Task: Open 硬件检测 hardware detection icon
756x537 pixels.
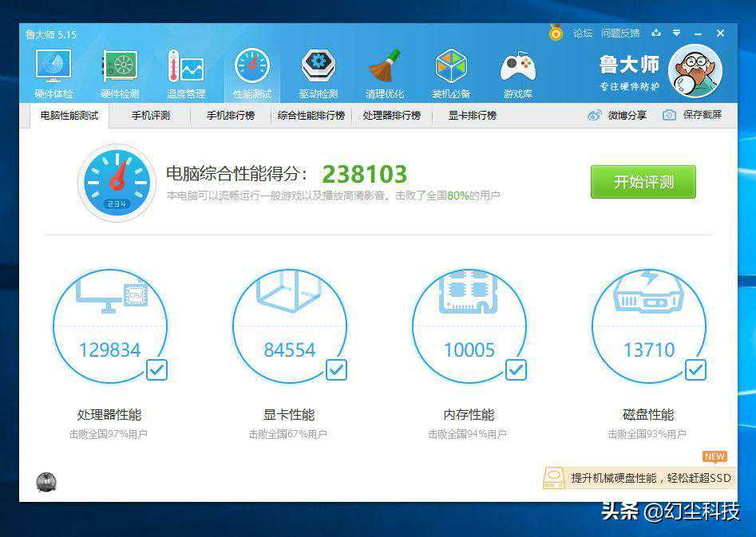Action: tap(119, 73)
